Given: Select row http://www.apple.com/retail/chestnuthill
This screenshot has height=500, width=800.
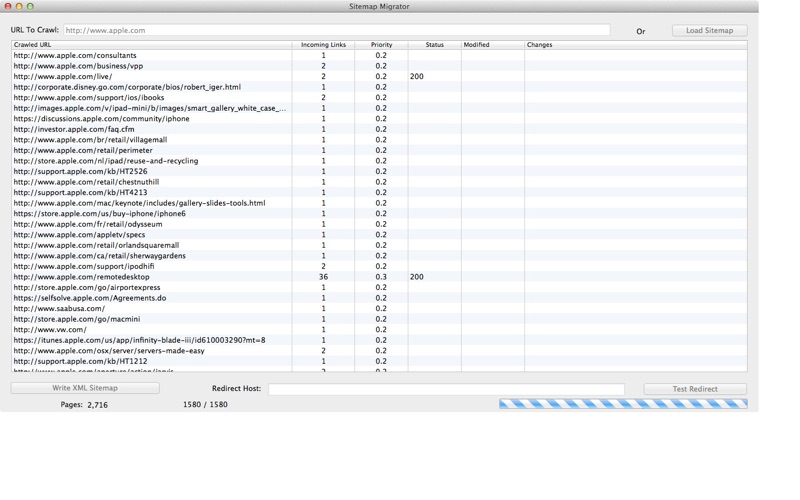Looking at the screenshot, I should [x=379, y=182].
